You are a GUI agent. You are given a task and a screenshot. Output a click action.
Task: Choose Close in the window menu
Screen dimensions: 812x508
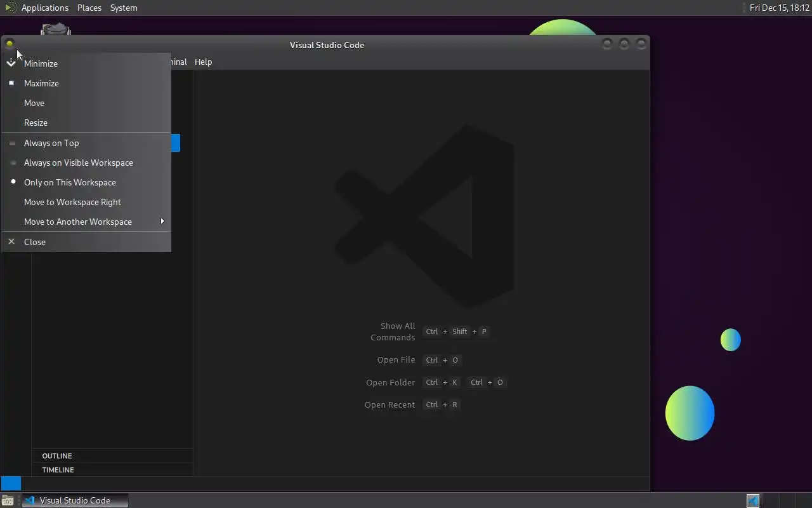pos(86,242)
